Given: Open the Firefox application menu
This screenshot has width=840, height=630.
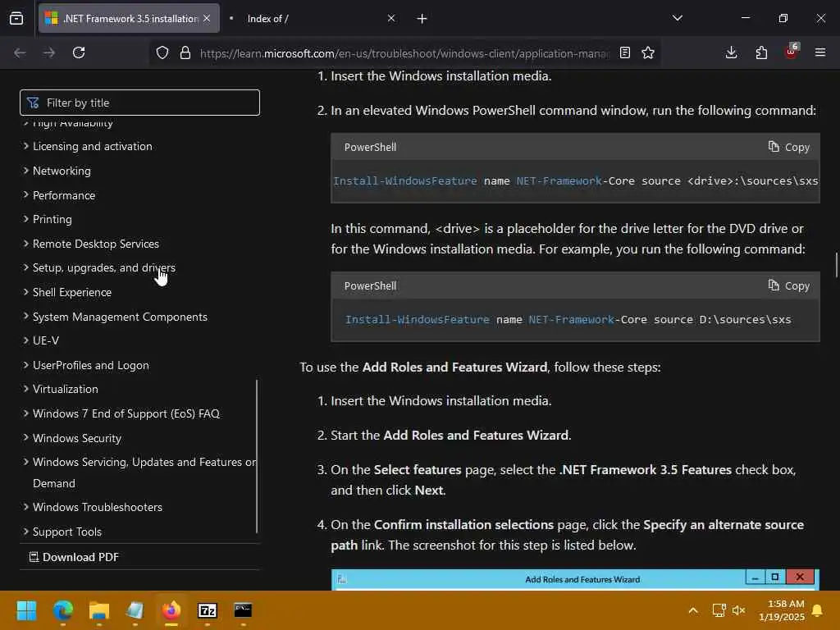Looking at the screenshot, I should [x=820, y=52].
